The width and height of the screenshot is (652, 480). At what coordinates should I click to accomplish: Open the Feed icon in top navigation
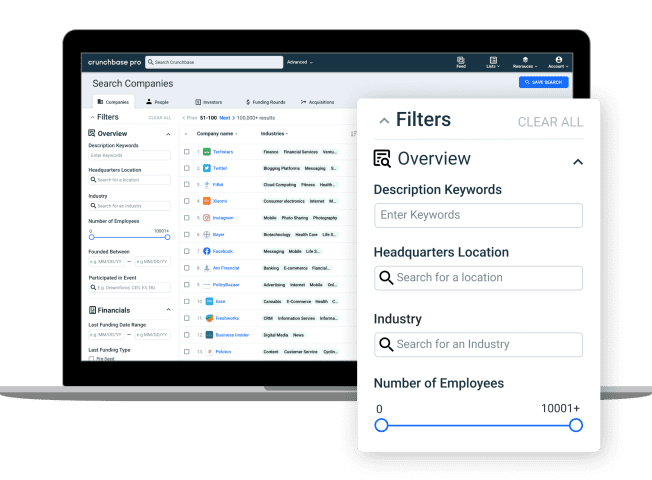pos(461,62)
